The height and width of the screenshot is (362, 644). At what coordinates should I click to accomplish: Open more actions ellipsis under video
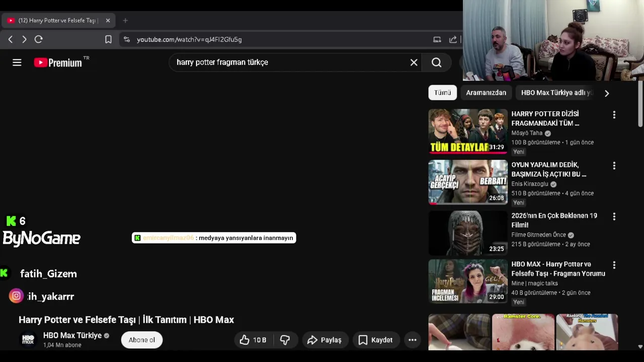413,340
